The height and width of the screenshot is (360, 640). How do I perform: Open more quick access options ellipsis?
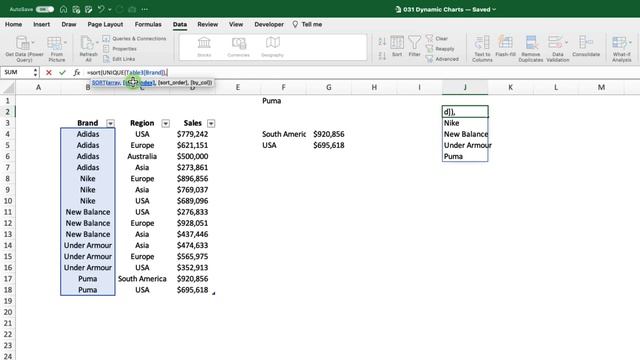(145, 9)
